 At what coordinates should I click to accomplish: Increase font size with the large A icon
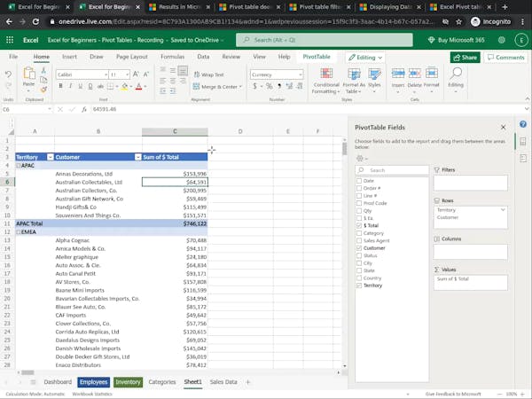tap(136, 74)
